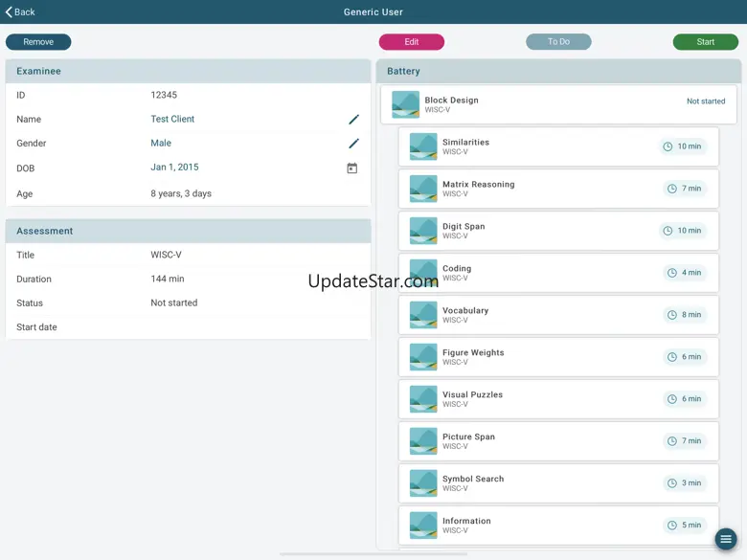
Task: Click the Figure Weights 6 min clock icon
Action: [671, 357]
